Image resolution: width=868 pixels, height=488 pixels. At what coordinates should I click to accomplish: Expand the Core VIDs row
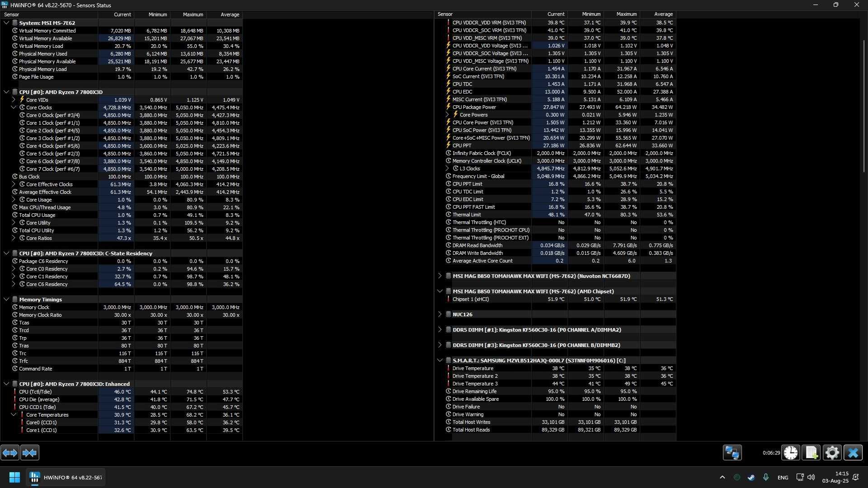[14, 99]
